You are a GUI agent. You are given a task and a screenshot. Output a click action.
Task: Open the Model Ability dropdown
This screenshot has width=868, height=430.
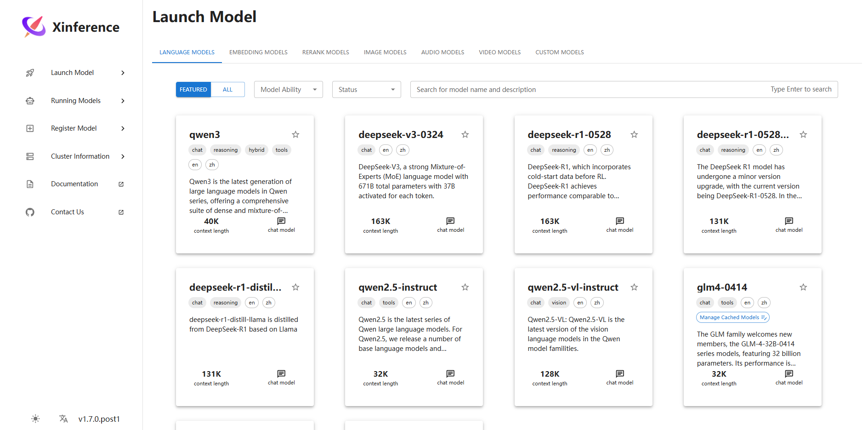[288, 90]
